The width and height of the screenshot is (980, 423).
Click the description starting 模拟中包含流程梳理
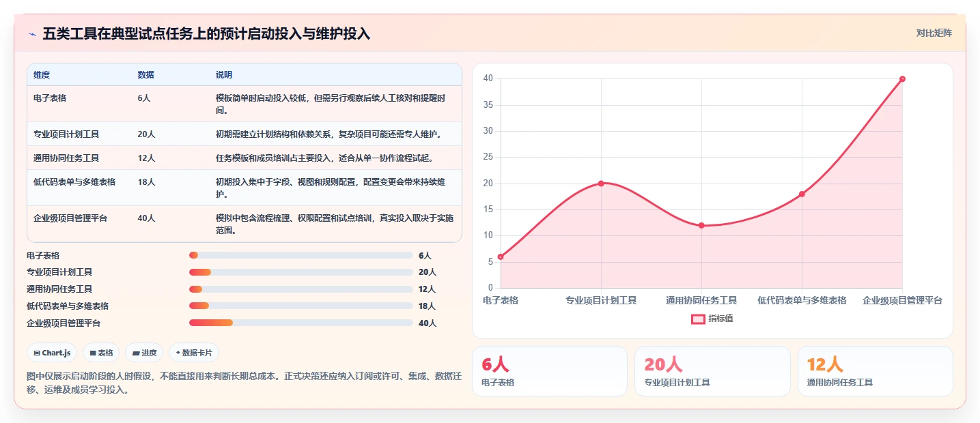(x=335, y=224)
